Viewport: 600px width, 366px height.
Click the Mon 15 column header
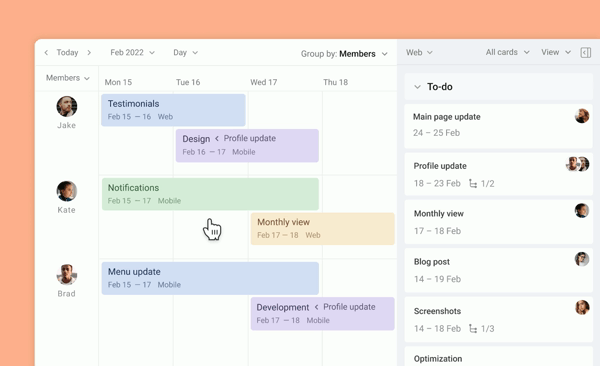point(118,82)
